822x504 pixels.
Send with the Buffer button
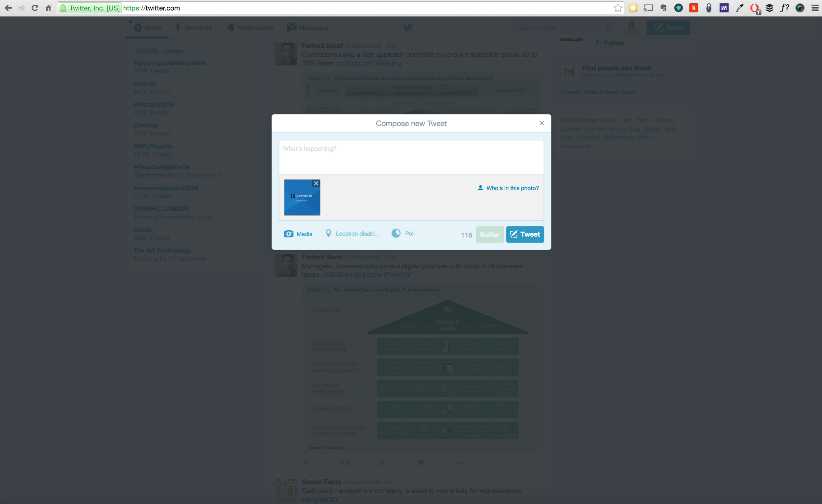(x=490, y=234)
